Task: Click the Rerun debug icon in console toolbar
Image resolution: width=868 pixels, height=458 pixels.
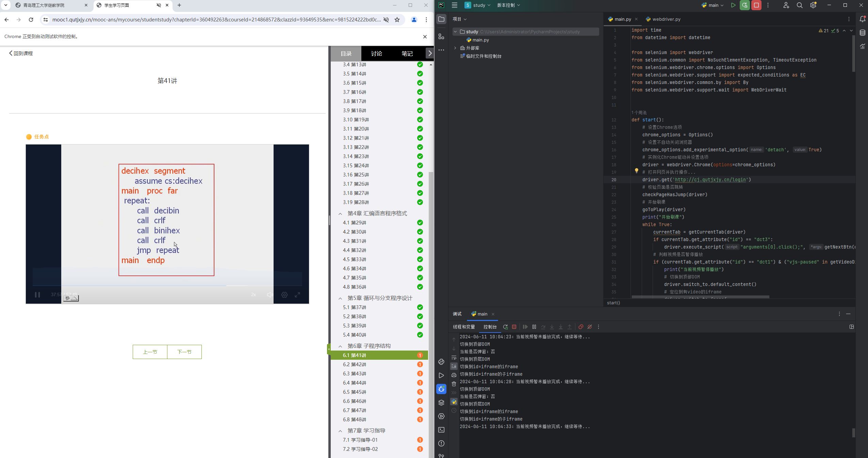Action: [505, 327]
